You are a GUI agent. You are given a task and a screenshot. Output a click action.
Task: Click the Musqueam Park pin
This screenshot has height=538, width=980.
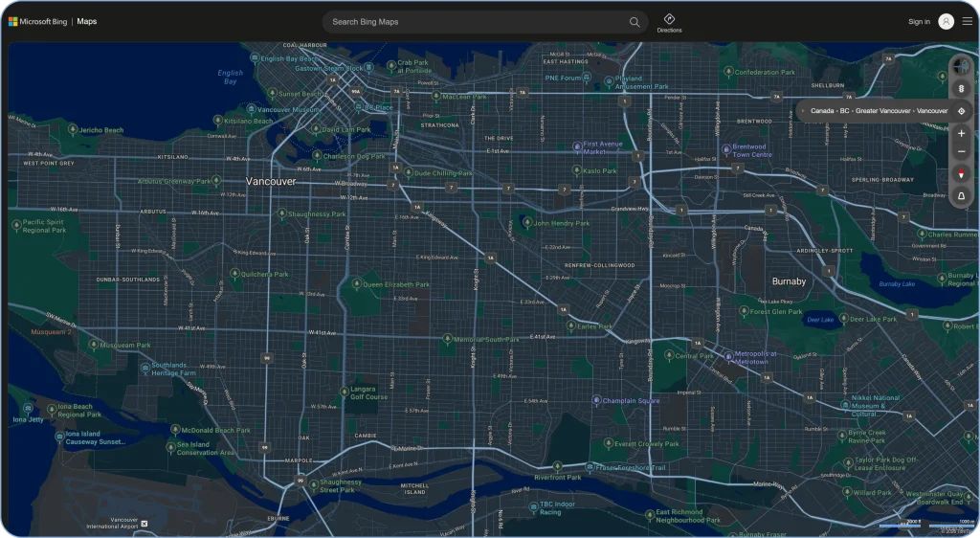point(94,345)
